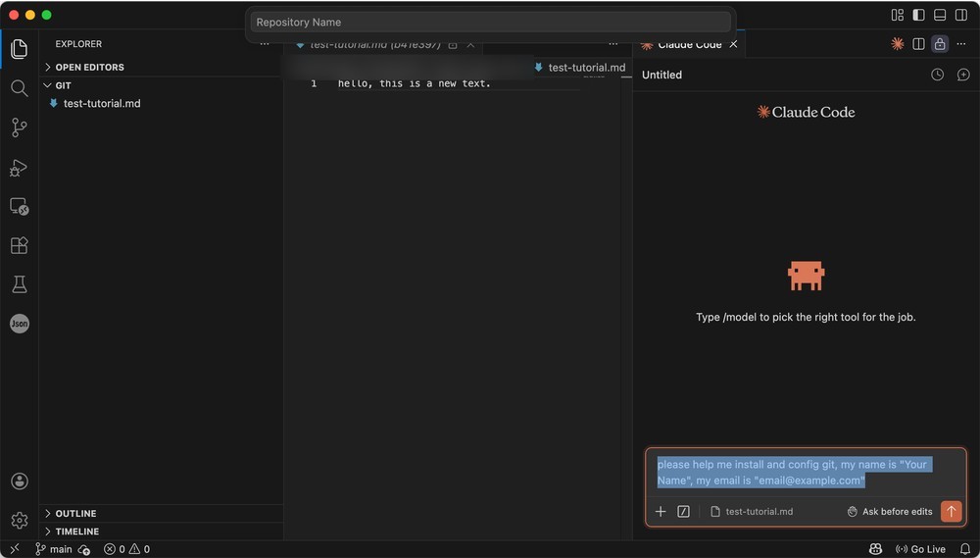The image size is (980, 558).
Task: Publish changes with the cloud icon
Action: (84, 549)
